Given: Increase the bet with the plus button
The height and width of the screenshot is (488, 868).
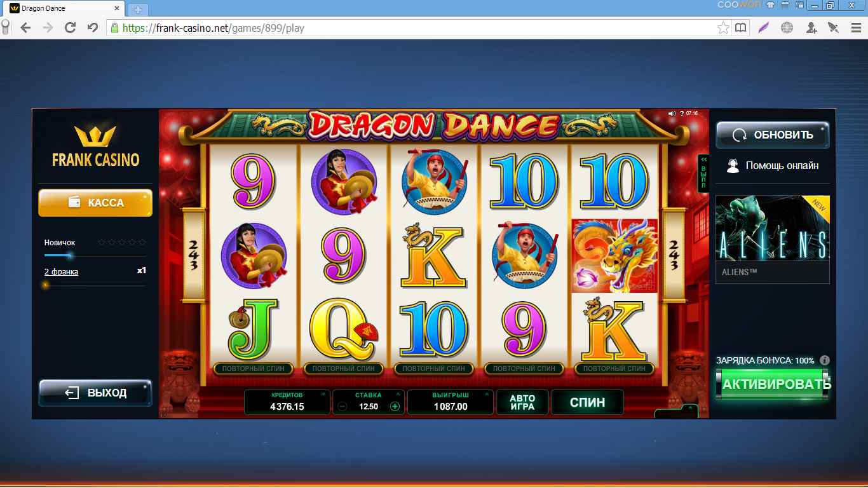Looking at the screenshot, I should tap(395, 407).
